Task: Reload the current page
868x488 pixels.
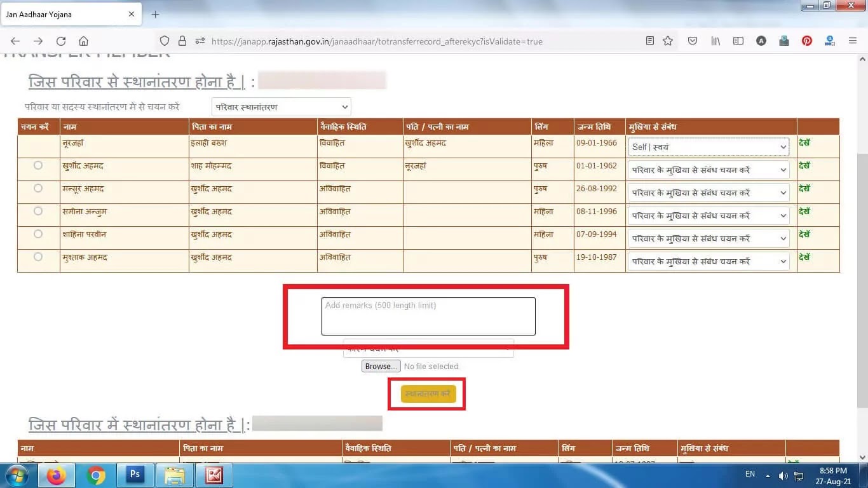Action: pos(61,41)
